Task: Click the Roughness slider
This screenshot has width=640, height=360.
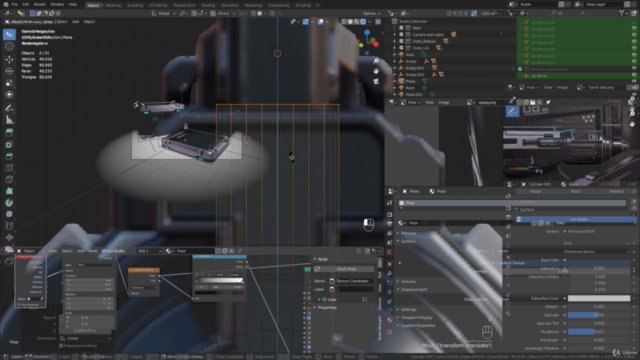Action: 599,332
